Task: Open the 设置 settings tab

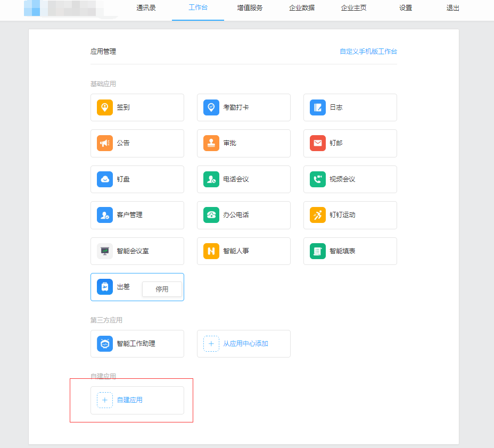Action: coord(406,8)
